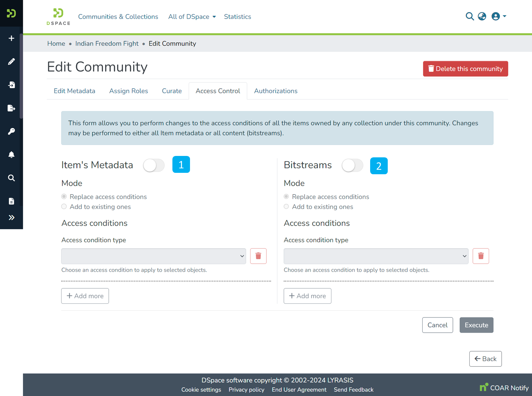Screen dimensions: 532x396
Task: Enable the Bitstreams toggle switch
Action: 352,165
